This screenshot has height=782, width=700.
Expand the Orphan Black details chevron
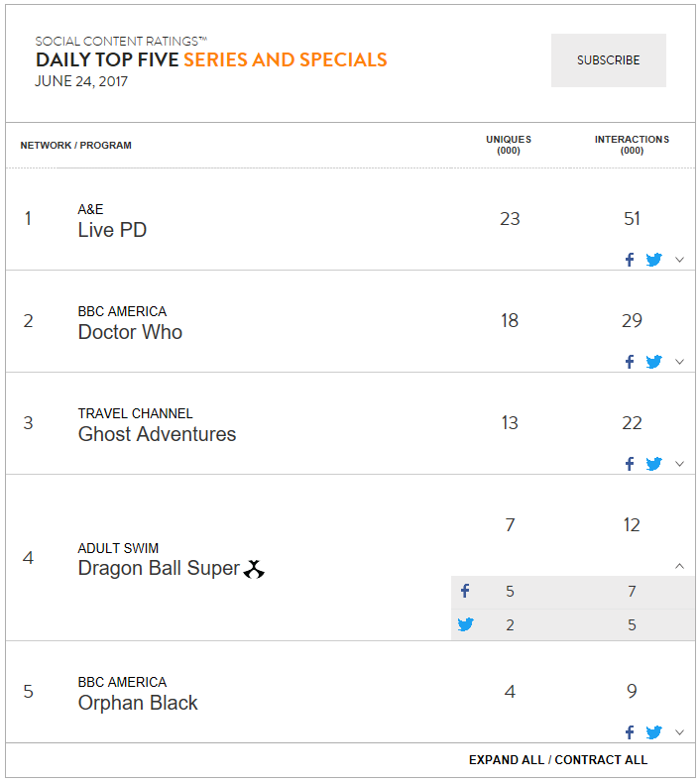[x=679, y=732]
